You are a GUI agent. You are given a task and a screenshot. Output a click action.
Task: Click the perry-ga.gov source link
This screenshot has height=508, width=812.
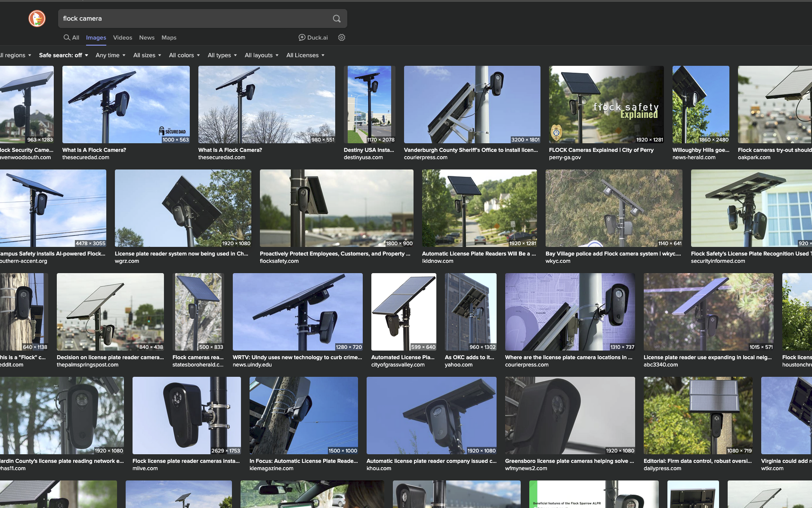(x=565, y=157)
